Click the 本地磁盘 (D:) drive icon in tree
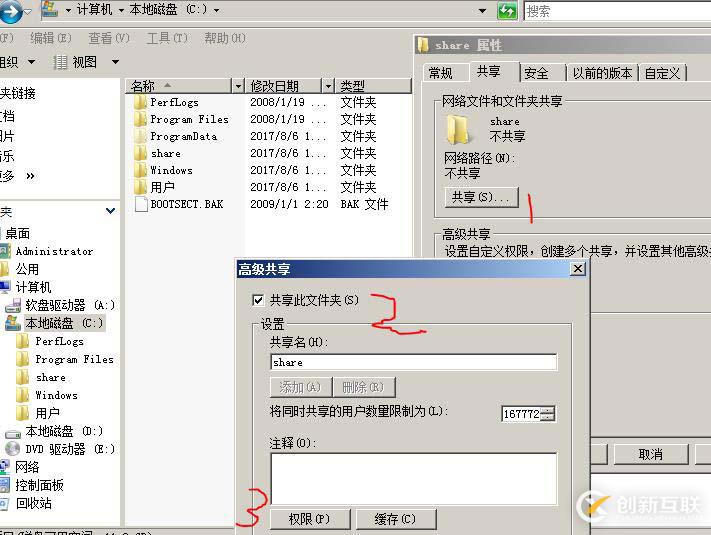711x535 pixels. click(x=13, y=433)
